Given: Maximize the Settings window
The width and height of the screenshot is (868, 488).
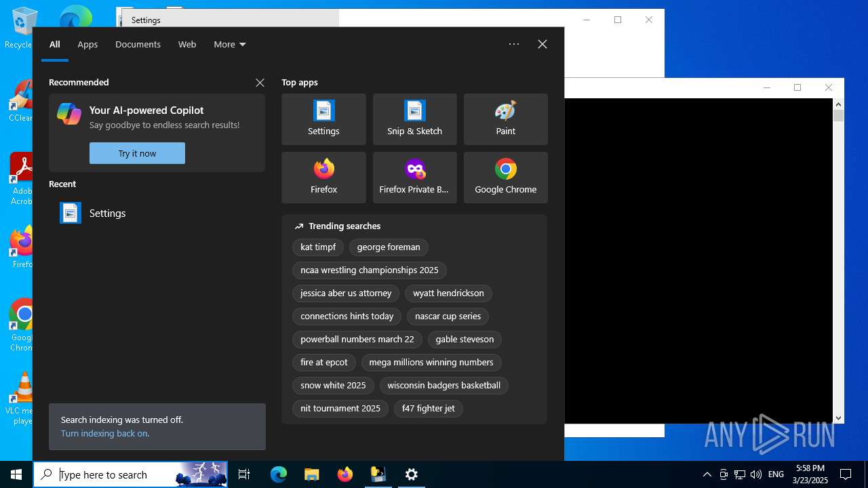Looking at the screenshot, I should [x=618, y=20].
